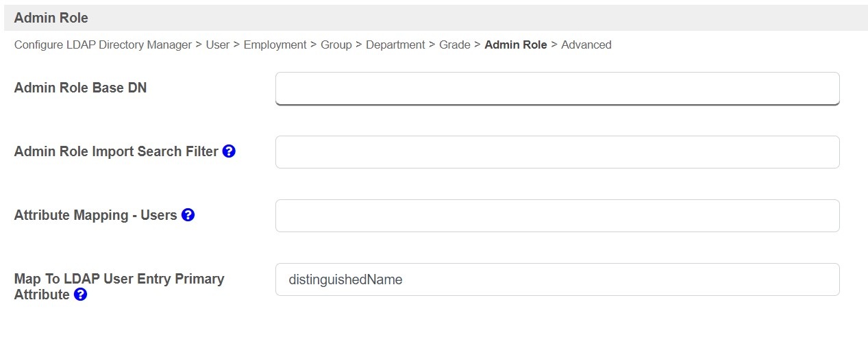Viewport: 868px width, 350px height.
Task: Show help for Map To LDAP User Entry Primary Attribute
Action: pyautogui.click(x=80, y=295)
